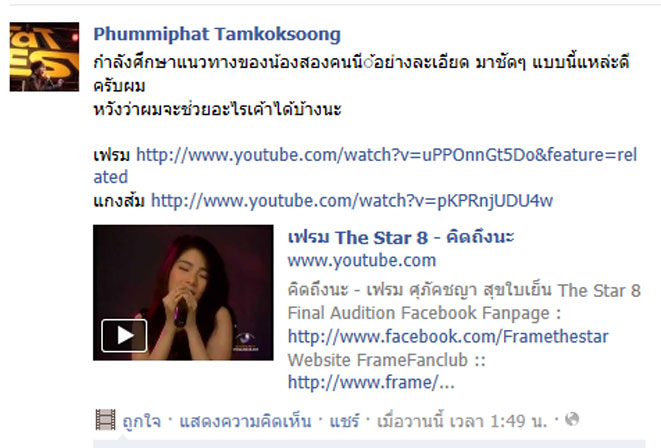Open the Phummiphat Tamkoksoong profile name link
661x448 pixels.
click(x=217, y=34)
